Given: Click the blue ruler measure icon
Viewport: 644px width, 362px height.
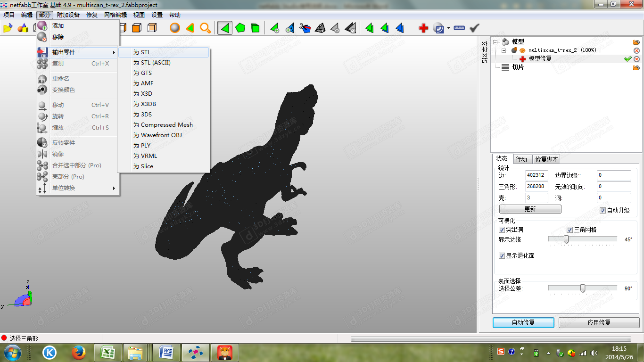Looking at the screenshot, I should [x=459, y=28].
